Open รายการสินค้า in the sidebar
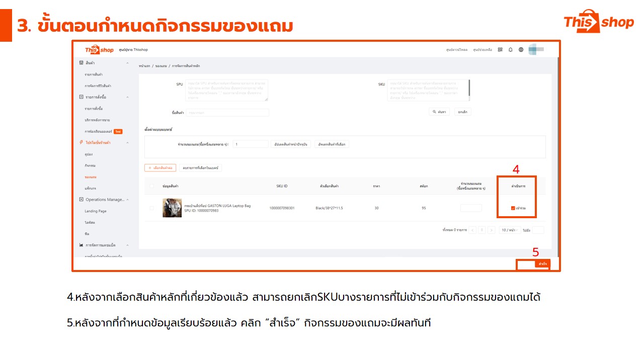This screenshot has height=362, width=644. pos(94,74)
